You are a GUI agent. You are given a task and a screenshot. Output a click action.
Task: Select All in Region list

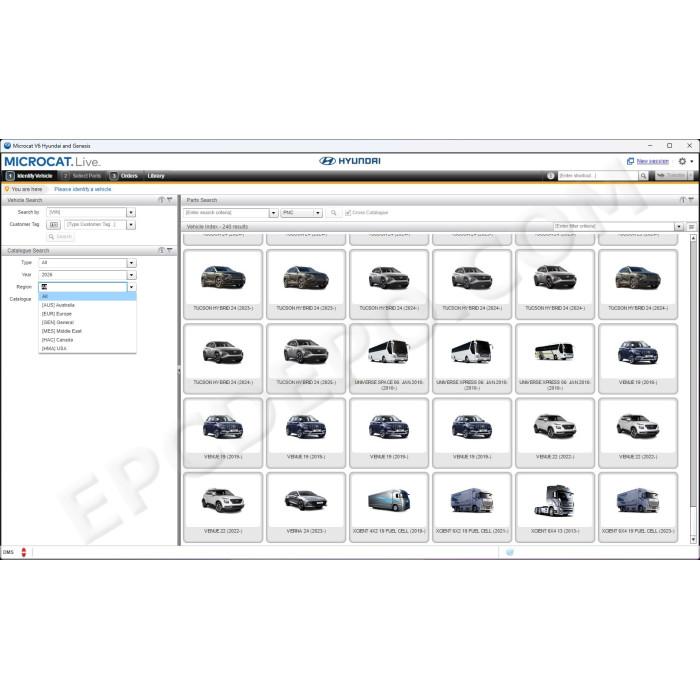point(88,296)
